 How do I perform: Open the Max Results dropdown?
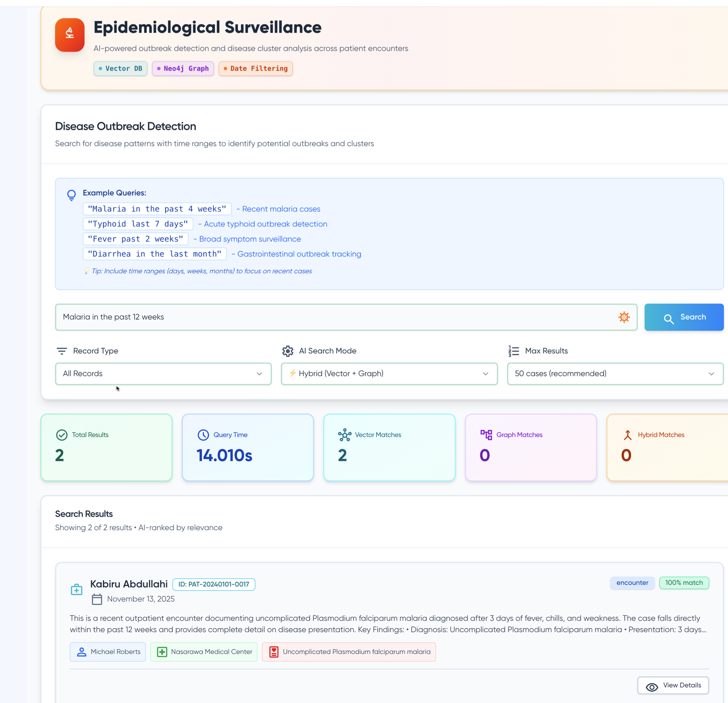point(615,374)
